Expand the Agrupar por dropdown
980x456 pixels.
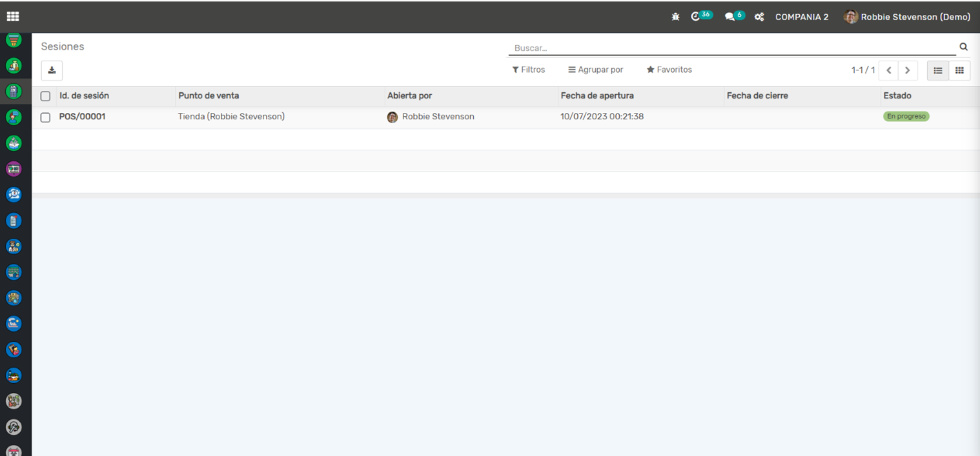tap(595, 70)
